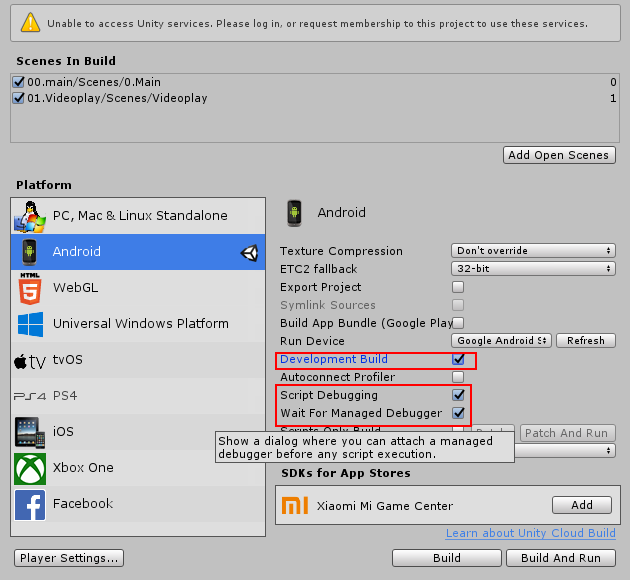Viewport: 630px width, 580px height.
Task: Select PC, Mac & Linux Standalone platform icon
Action: (30, 216)
